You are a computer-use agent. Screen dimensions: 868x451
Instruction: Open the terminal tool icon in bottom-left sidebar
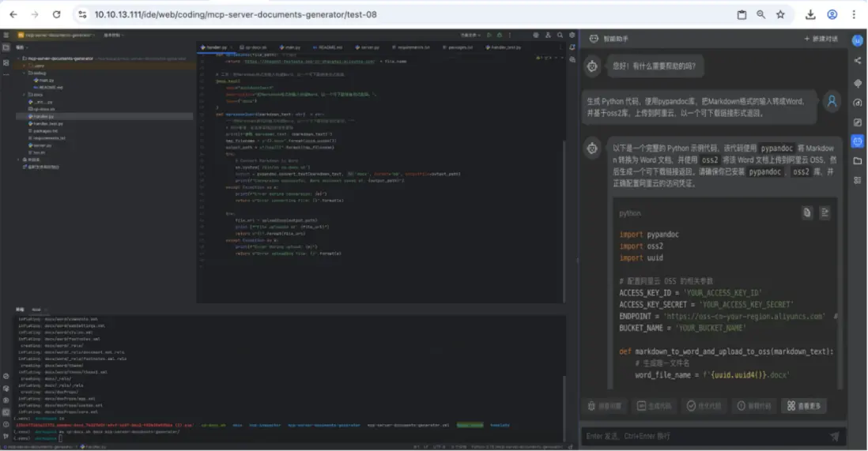click(x=6, y=412)
